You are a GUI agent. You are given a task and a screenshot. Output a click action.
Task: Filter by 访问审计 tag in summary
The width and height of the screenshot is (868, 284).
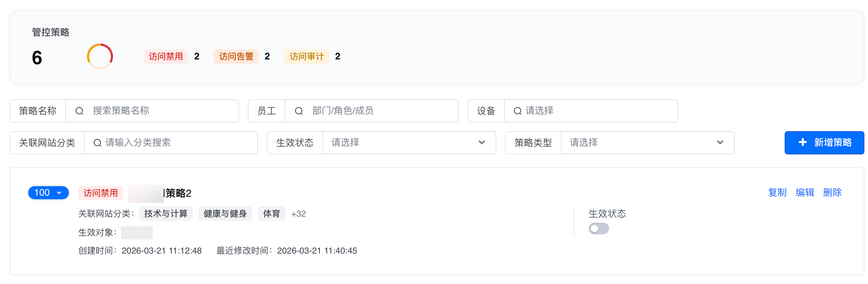coord(306,57)
